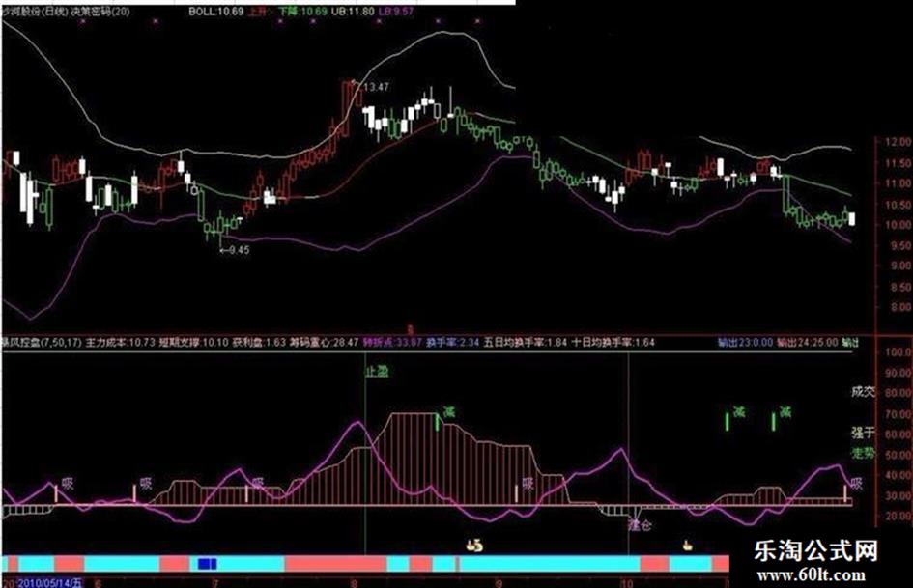Open the 暴风控盘(7,50,17) indicator label
Viewport: 913px width, 588px height.
[x=42, y=343]
